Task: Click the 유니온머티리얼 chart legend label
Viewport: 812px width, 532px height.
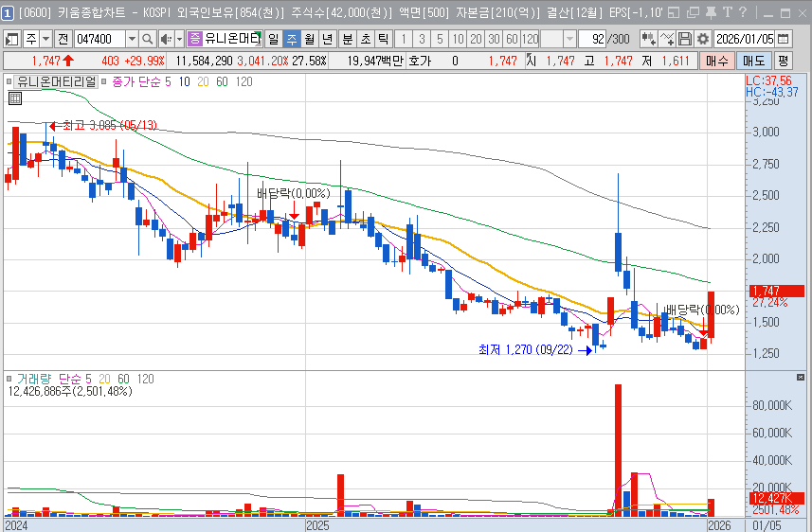Action: point(57,81)
